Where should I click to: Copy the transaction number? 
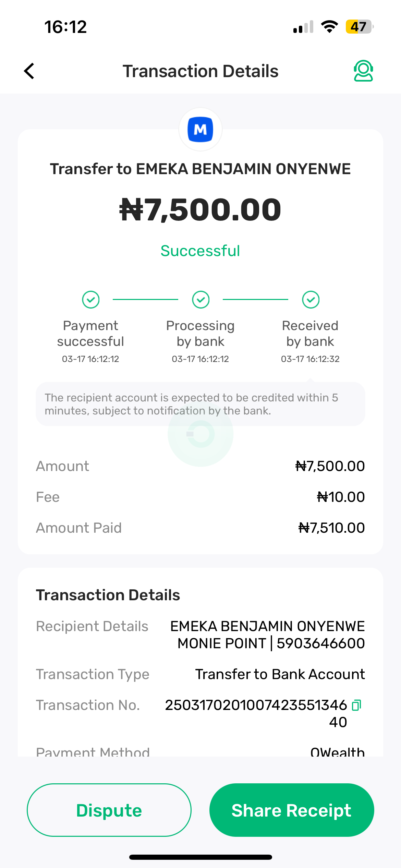click(x=356, y=705)
